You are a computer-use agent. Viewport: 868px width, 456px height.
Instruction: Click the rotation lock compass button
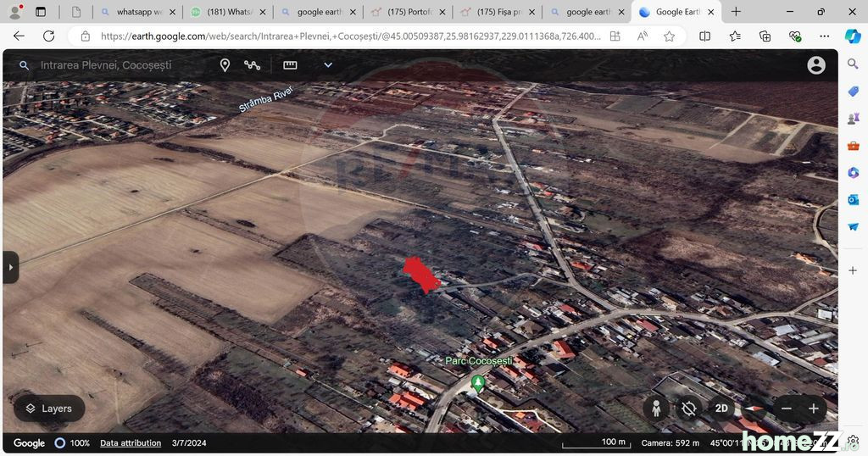coord(689,409)
